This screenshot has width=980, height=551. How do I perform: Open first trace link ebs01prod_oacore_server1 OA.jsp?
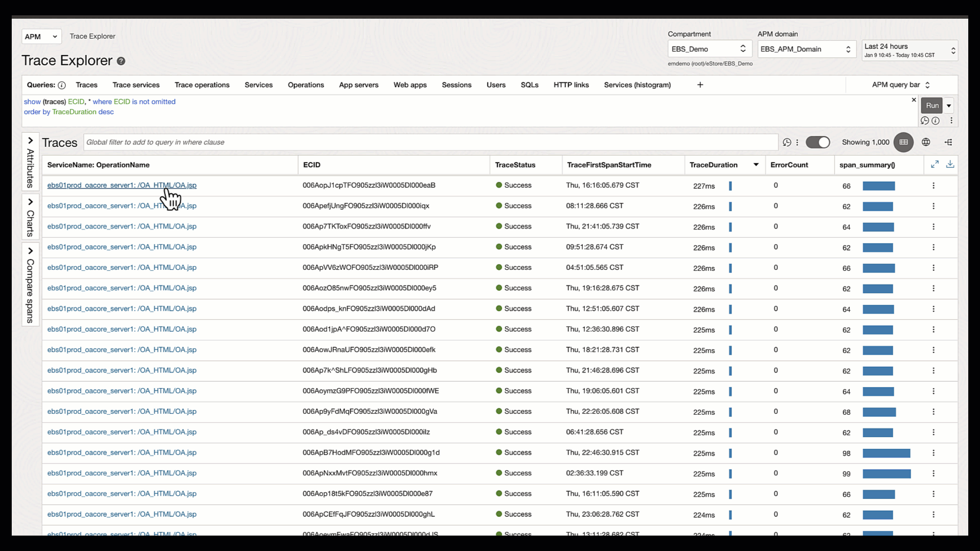click(121, 185)
